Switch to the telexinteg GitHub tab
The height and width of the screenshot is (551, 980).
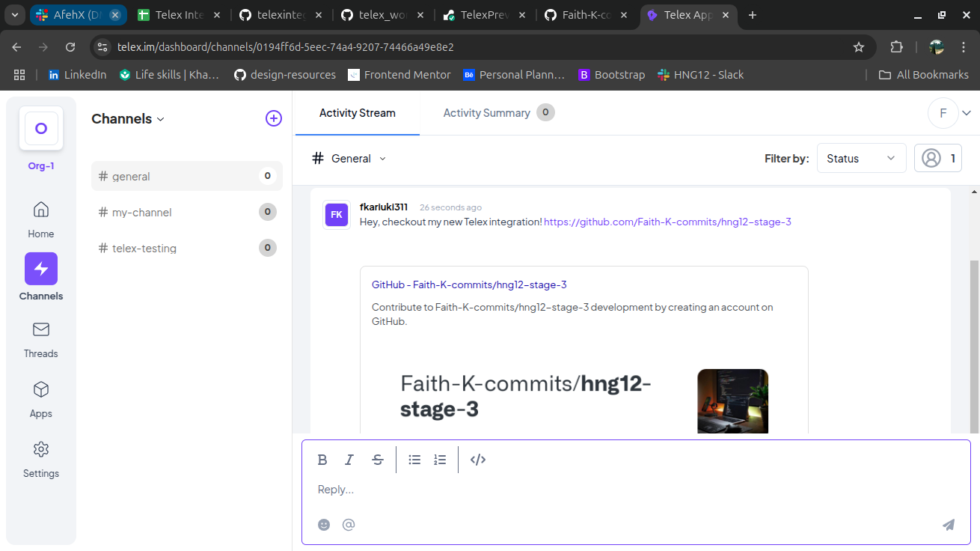pos(281,15)
